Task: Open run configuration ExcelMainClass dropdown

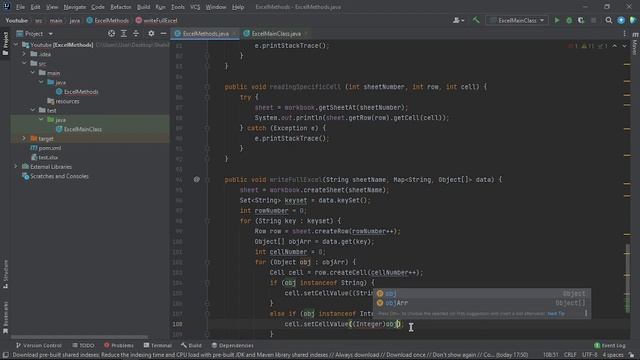Action: pos(517,20)
